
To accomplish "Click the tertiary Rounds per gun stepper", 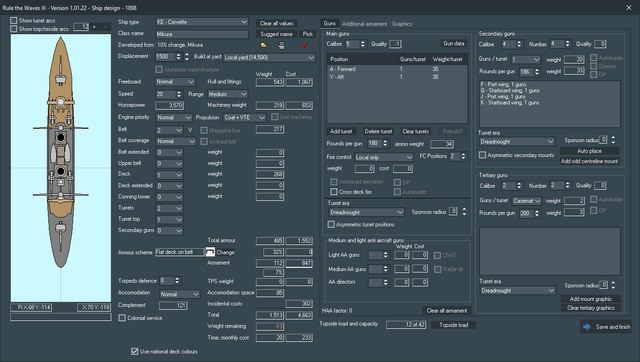I will click(x=537, y=213).
